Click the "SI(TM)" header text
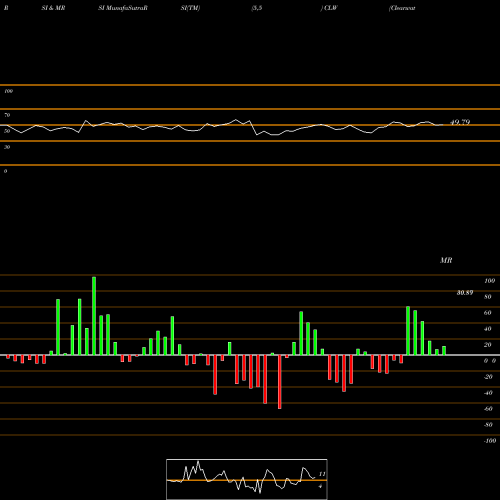The width and height of the screenshot is (500, 500). pos(190,8)
